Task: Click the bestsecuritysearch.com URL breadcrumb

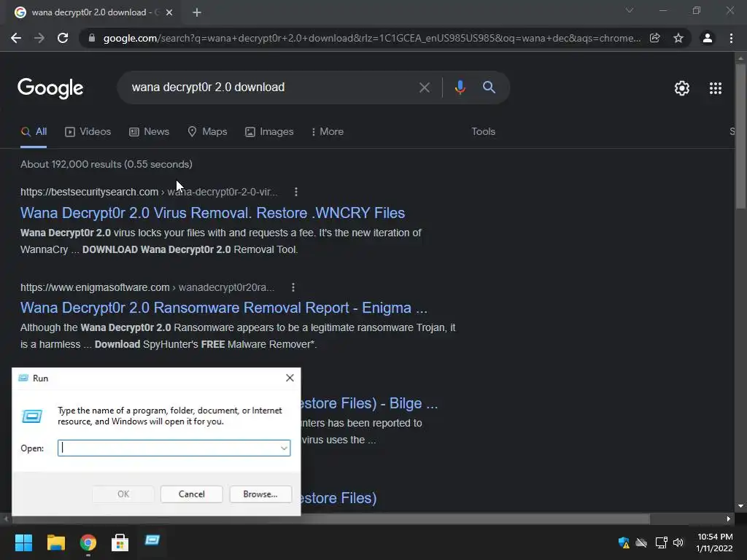Action: tap(149, 192)
